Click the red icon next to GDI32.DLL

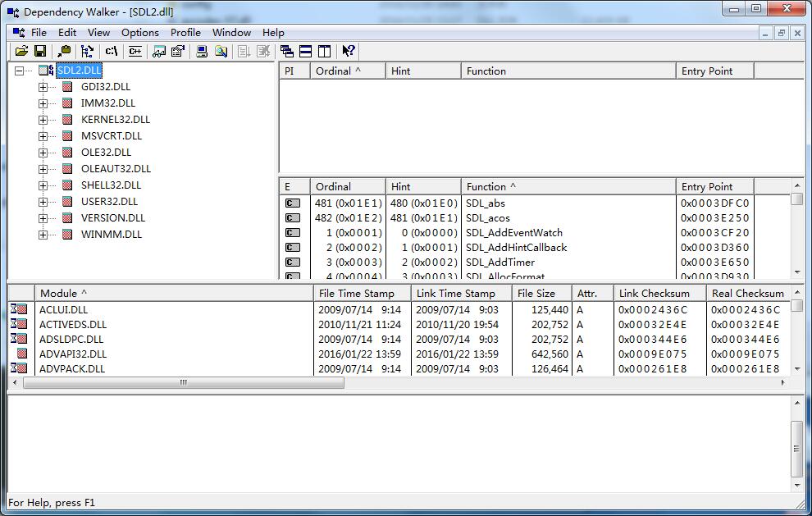(66, 86)
